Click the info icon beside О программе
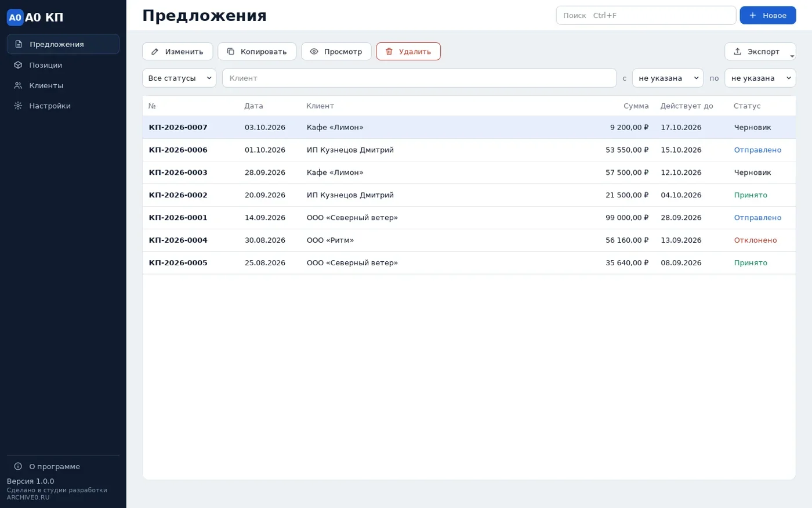812x508 pixels. coord(18,466)
